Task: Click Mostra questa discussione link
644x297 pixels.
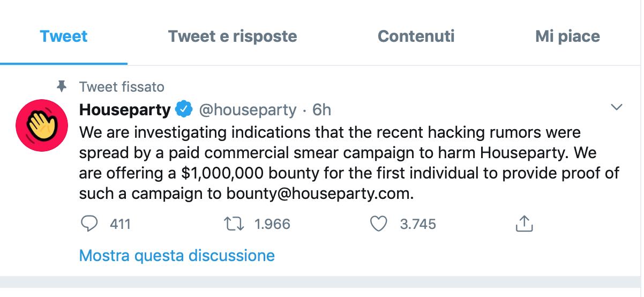Action: click(x=177, y=255)
